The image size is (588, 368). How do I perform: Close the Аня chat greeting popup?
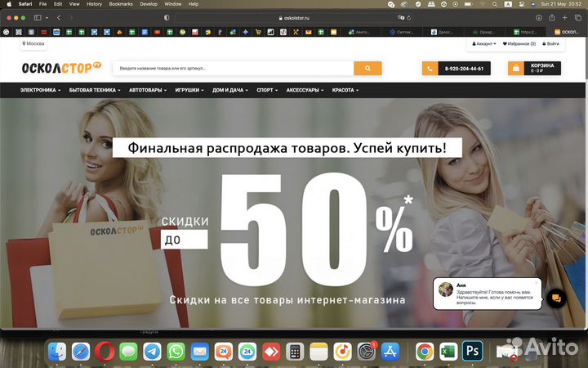tap(537, 283)
